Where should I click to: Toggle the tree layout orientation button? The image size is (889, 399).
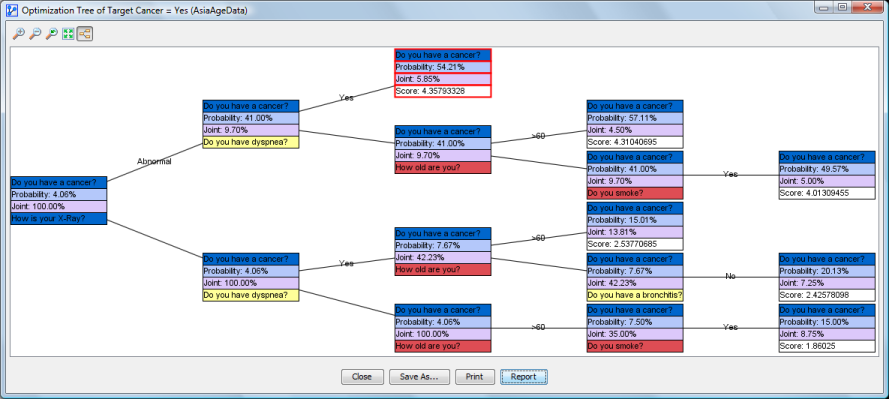point(85,34)
